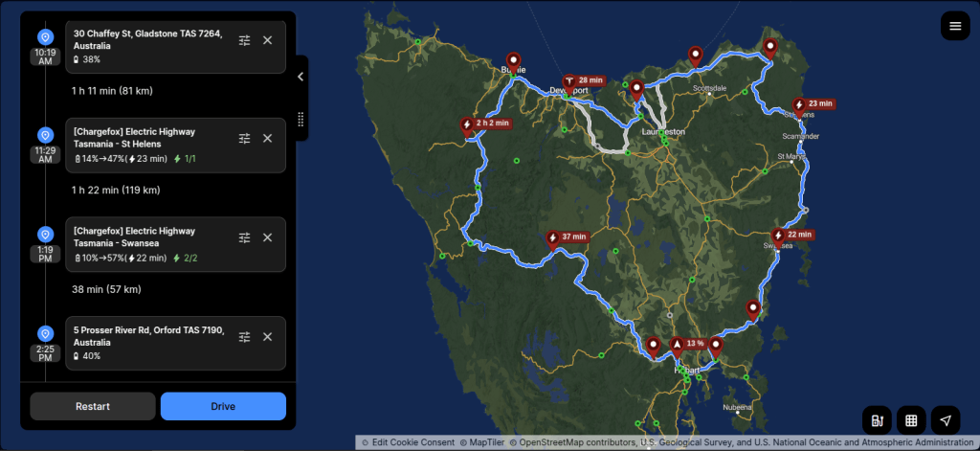Toggle charger display on the map
The image size is (980, 451).
coord(878,419)
